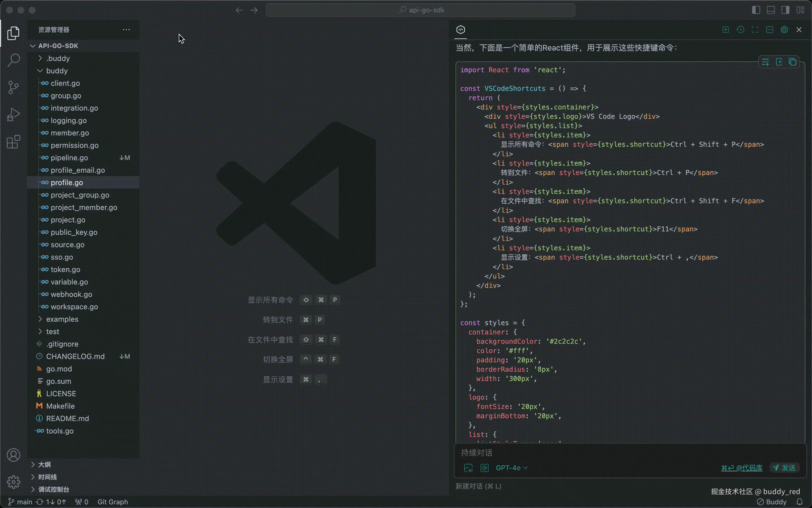Open the Search view in activity bar
This screenshot has height=508, width=812.
pos(14,60)
